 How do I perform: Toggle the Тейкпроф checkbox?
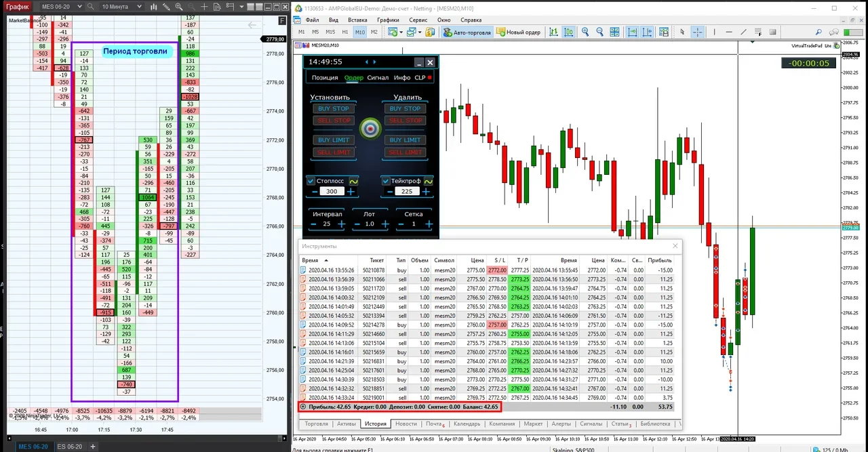tap(386, 181)
